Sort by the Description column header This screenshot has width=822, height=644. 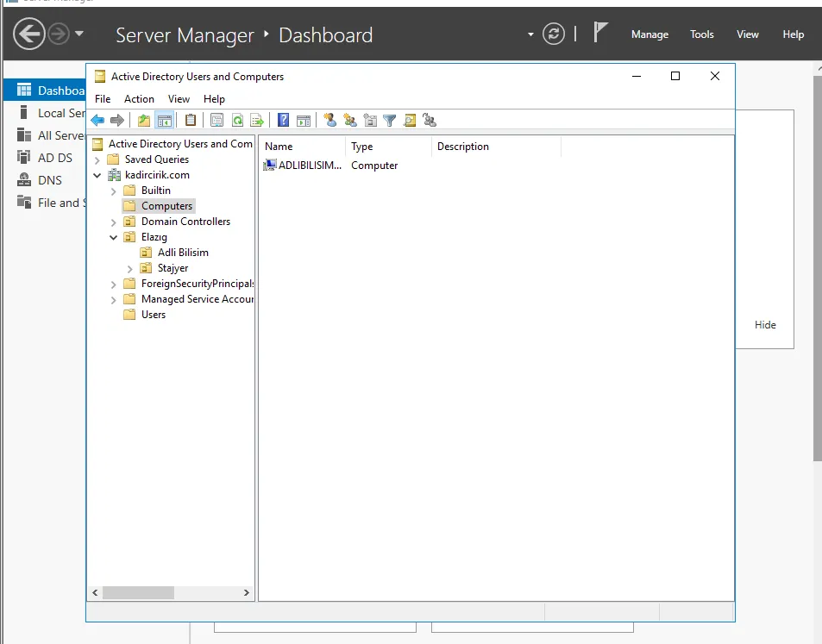point(496,147)
